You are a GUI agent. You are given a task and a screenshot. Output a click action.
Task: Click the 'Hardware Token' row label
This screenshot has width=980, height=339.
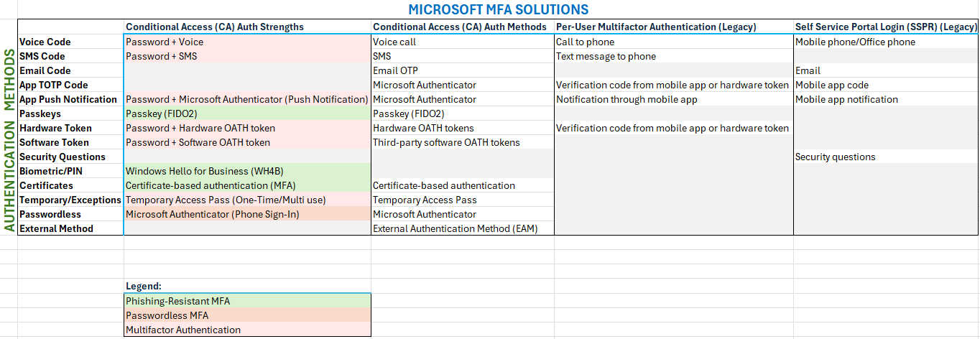70,128
